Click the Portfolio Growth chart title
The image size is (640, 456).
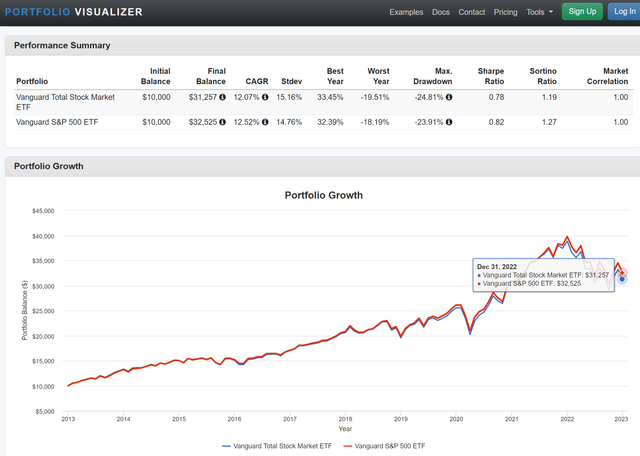(324, 195)
